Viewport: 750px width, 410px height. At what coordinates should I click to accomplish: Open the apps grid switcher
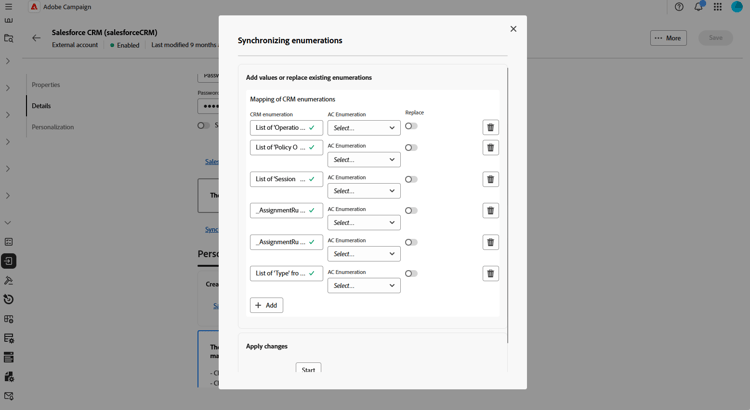(717, 7)
